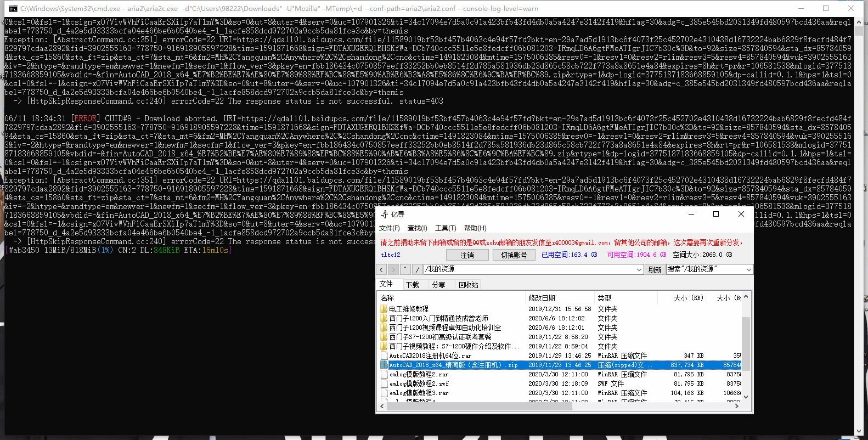Click the 2019/12/31 15:56:58 date cell

(560, 309)
